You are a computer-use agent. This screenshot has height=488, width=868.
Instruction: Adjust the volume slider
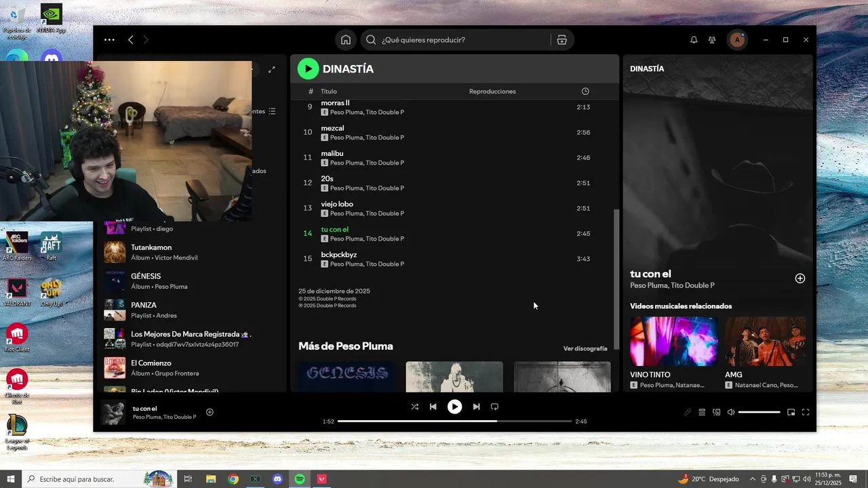759,412
